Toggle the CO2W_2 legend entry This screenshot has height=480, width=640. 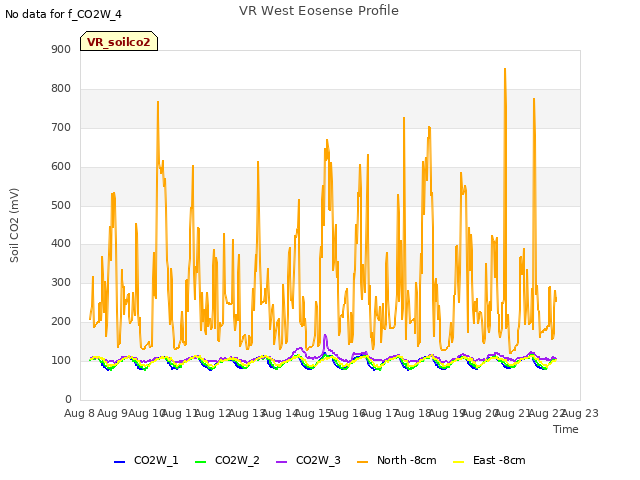(x=227, y=460)
